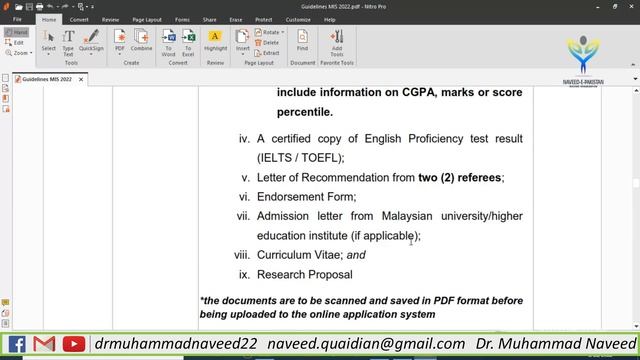
Task: Open the Help ribbon tab
Action: [329, 20]
